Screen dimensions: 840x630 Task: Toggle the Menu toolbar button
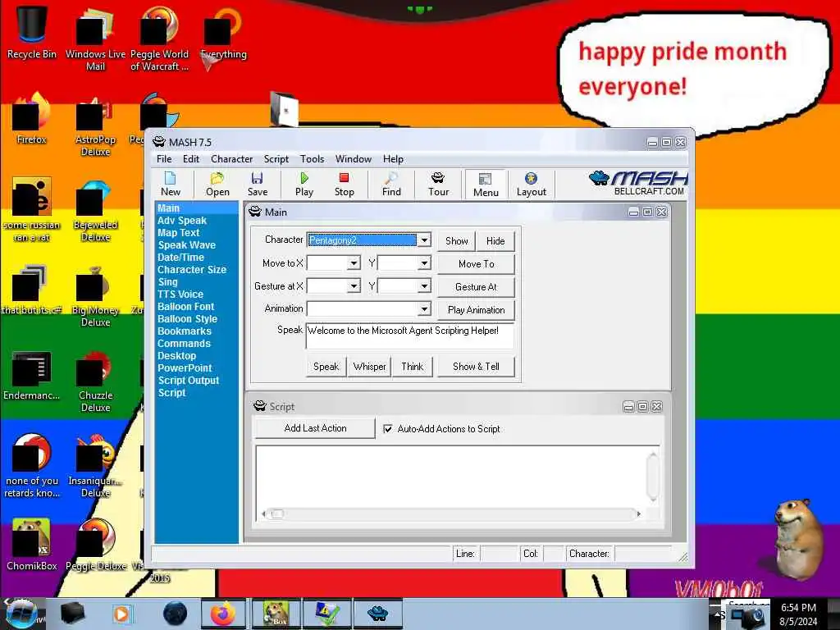[486, 185]
